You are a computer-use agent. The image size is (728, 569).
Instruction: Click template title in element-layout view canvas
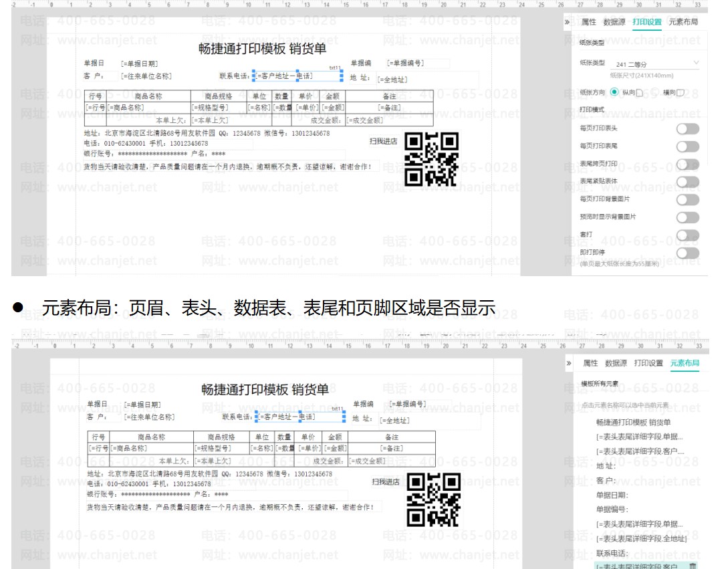pyautogui.click(x=265, y=390)
